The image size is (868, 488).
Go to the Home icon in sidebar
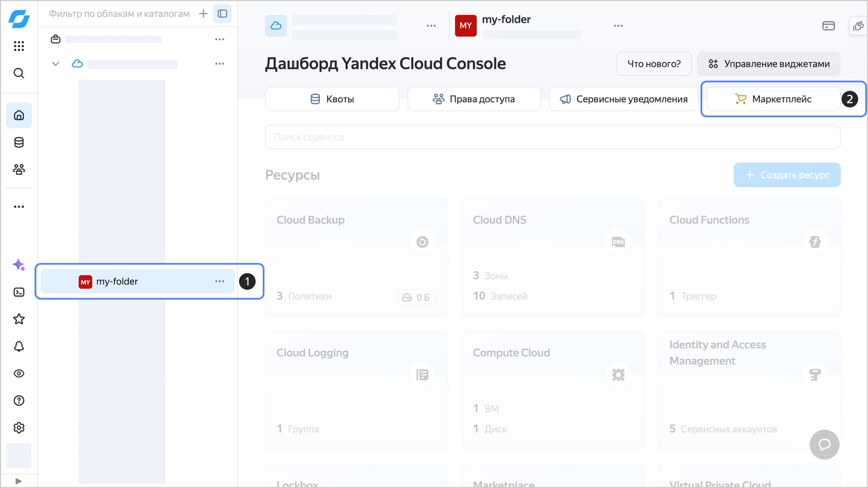19,115
